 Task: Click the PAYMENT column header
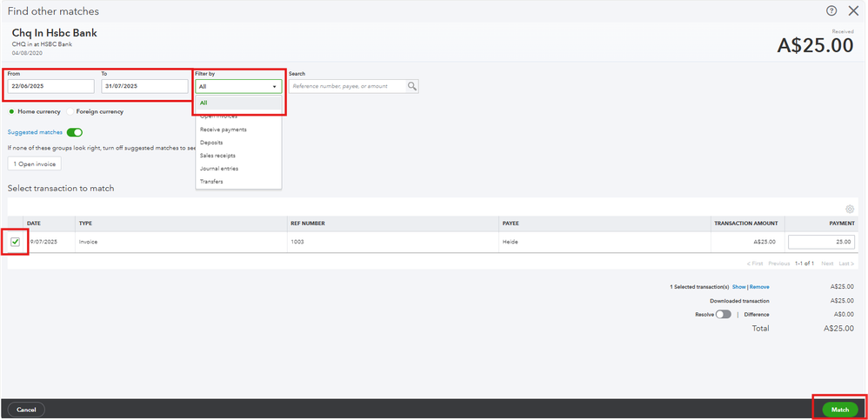pos(843,223)
